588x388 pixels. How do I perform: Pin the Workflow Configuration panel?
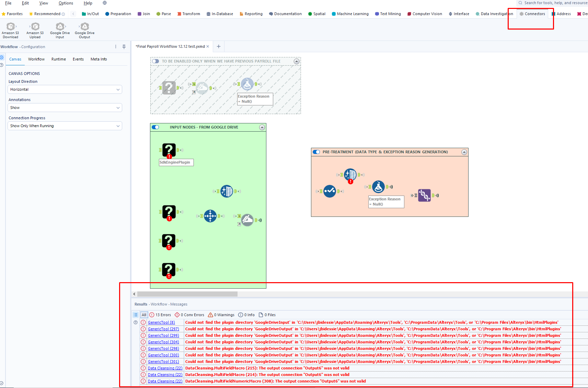[x=124, y=47]
